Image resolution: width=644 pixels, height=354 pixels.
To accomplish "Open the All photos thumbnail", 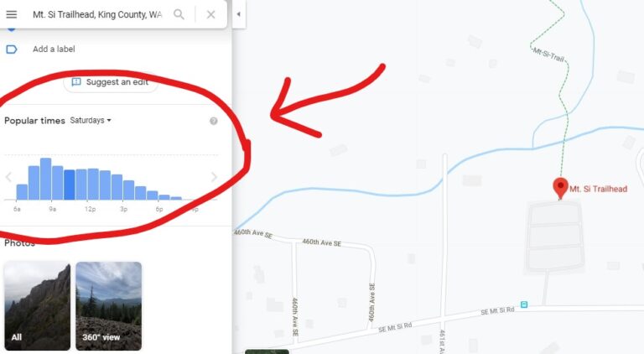I will tap(38, 306).
